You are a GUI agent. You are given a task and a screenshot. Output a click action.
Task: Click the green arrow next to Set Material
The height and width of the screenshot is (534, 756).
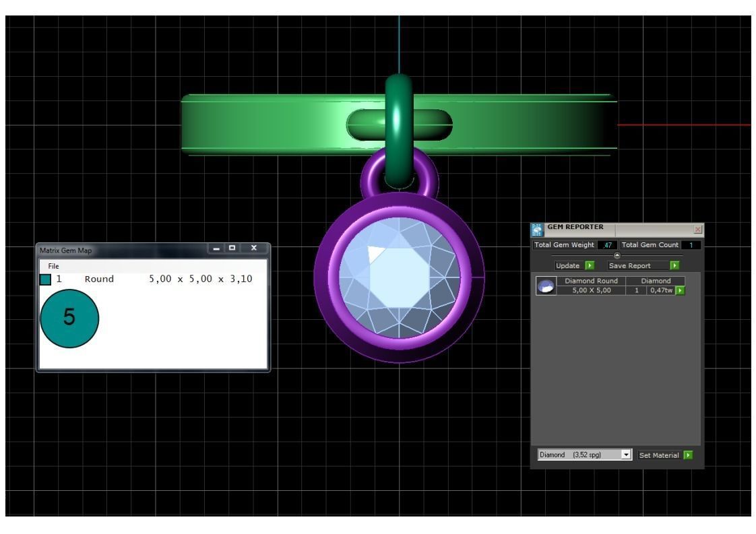click(x=688, y=455)
